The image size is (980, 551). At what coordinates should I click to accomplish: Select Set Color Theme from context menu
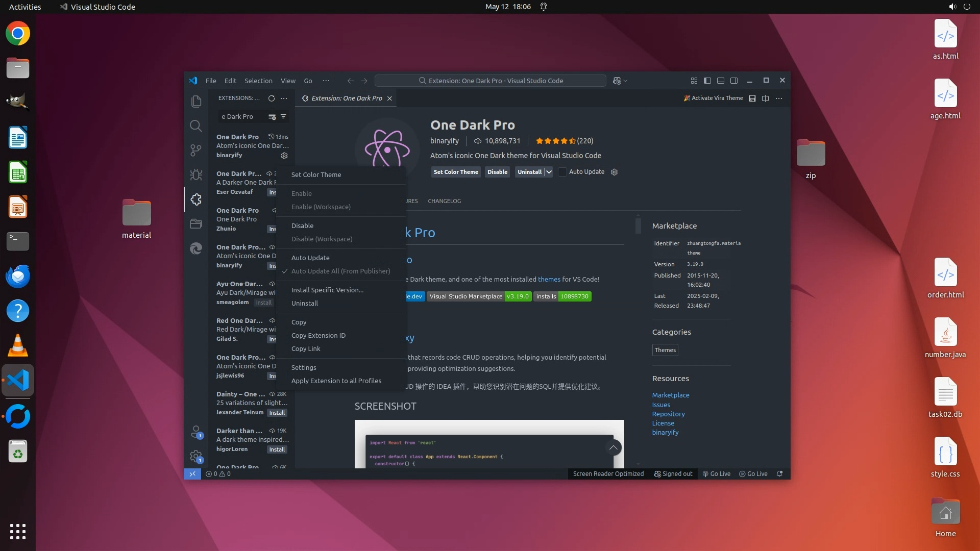pyautogui.click(x=316, y=174)
